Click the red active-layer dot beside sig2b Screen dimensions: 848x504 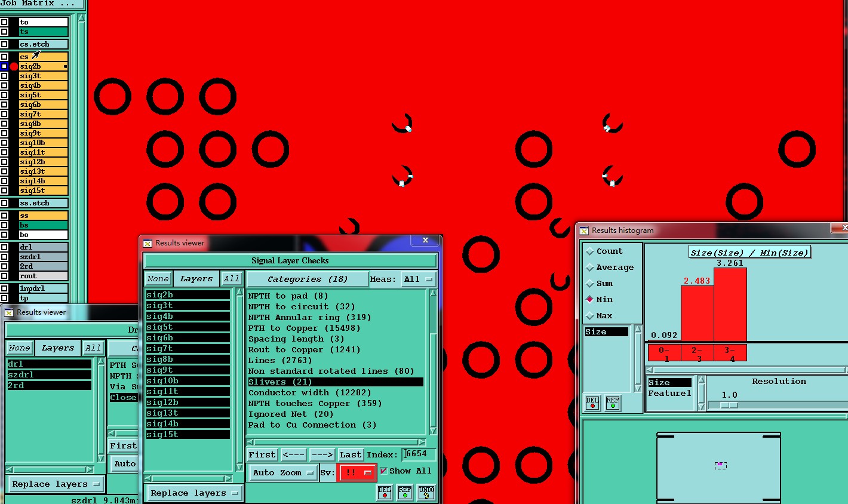coord(14,66)
